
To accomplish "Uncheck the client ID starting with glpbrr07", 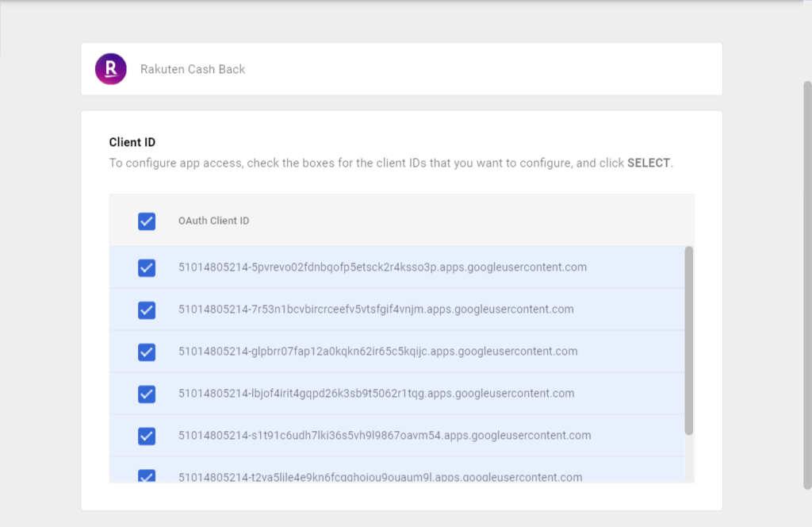I will 147,352.
